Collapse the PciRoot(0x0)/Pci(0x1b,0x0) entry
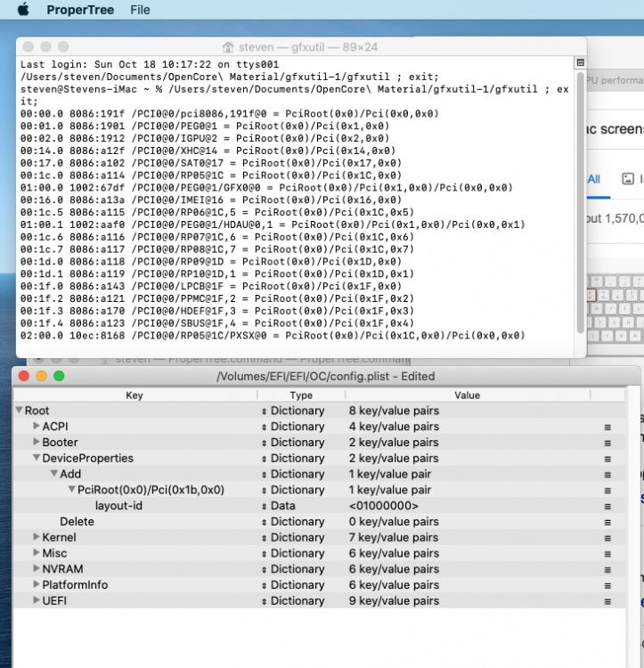Image resolution: width=644 pixels, height=668 pixels. pyautogui.click(x=72, y=489)
